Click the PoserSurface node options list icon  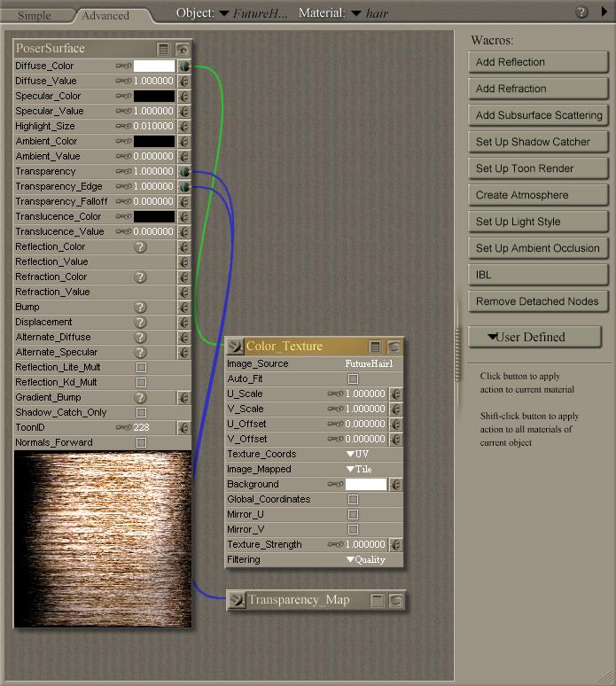(x=164, y=49)
